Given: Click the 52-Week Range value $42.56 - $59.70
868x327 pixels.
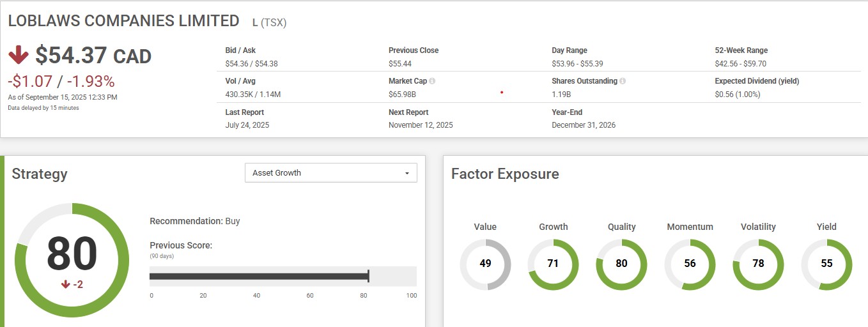Looking at the screenshot, I should pos(740,64).
